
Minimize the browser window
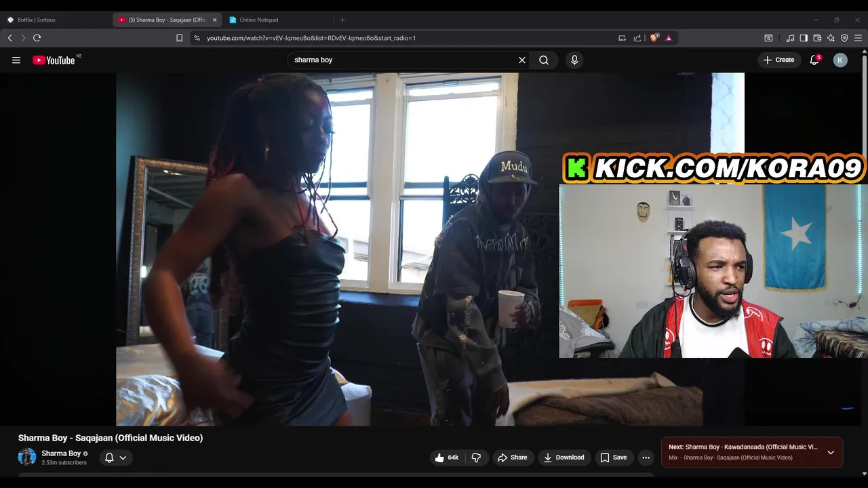(816, 20)
